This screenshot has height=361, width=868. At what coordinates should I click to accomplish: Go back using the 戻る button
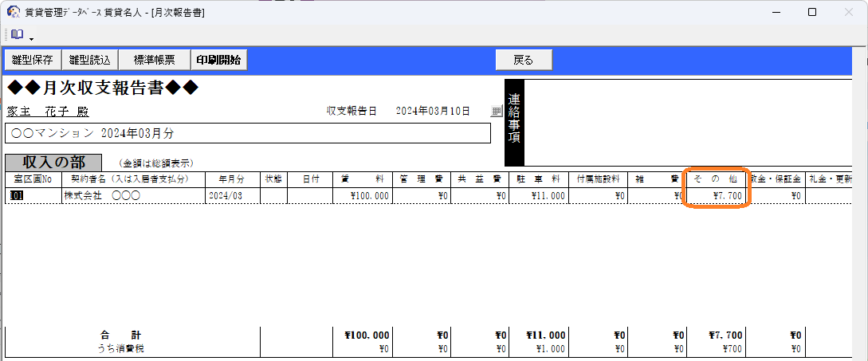pos(523,60)
